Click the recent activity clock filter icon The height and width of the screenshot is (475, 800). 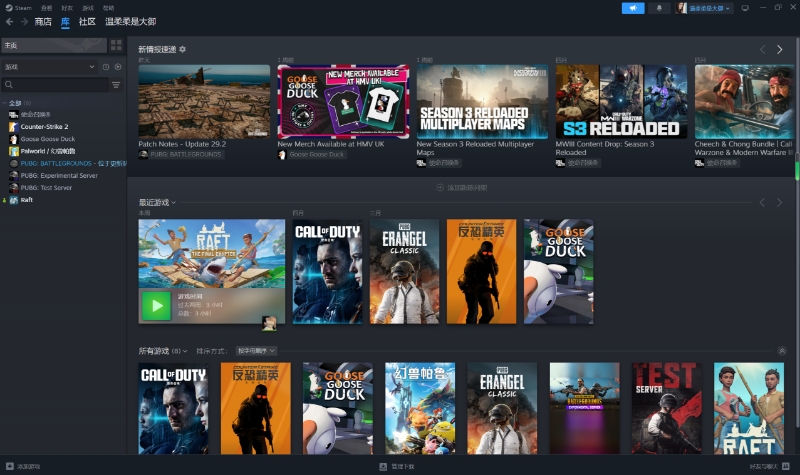coord(106,67)
